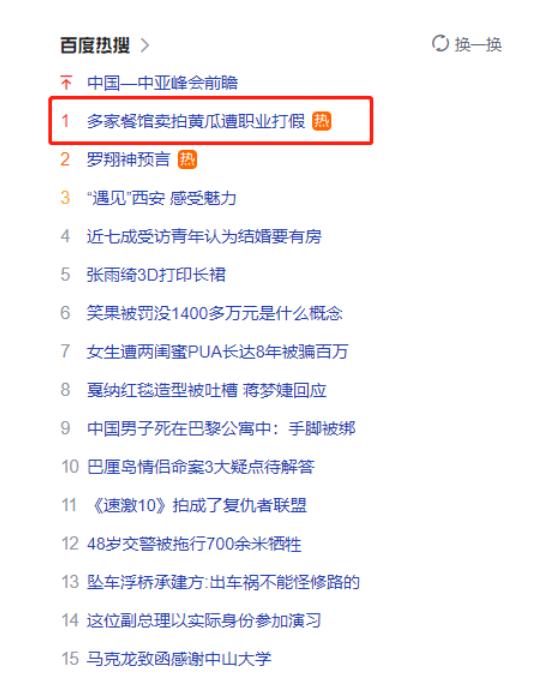Viewport: 547px width, 677px height.
Task: Open 笑果被罚没1400多万元 story
Action: [214, 313]
